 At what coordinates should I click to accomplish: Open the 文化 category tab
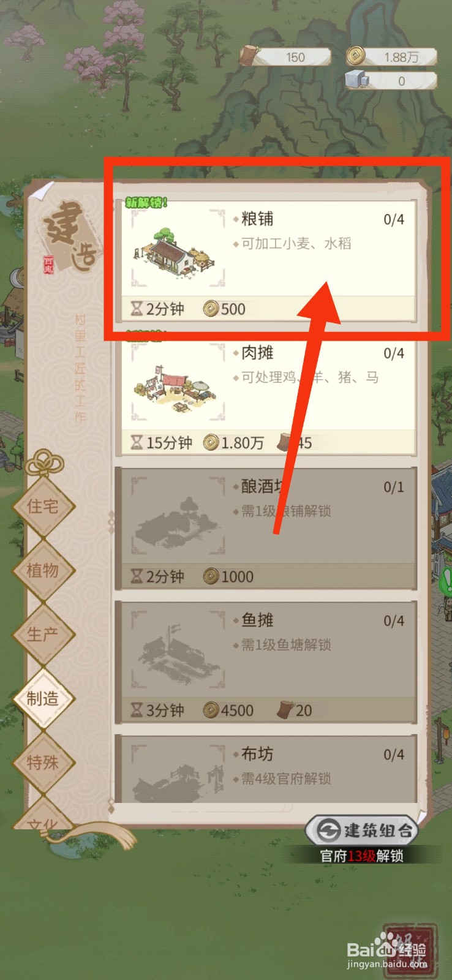point(43,818)
